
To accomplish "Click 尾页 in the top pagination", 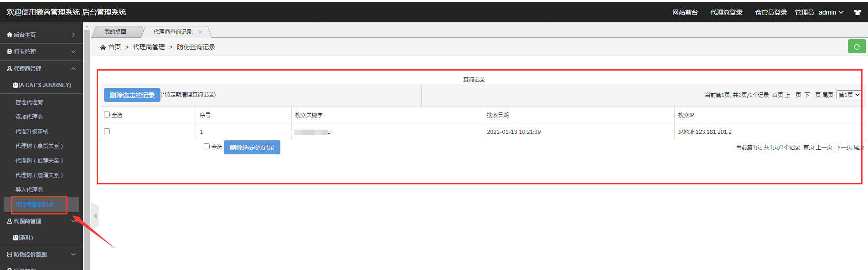I will 828,95.
